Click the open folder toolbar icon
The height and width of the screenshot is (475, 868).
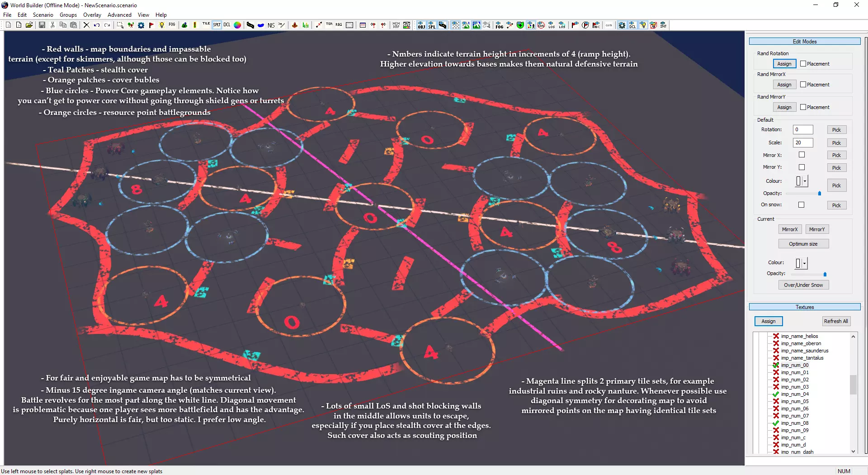click(29, 25)
